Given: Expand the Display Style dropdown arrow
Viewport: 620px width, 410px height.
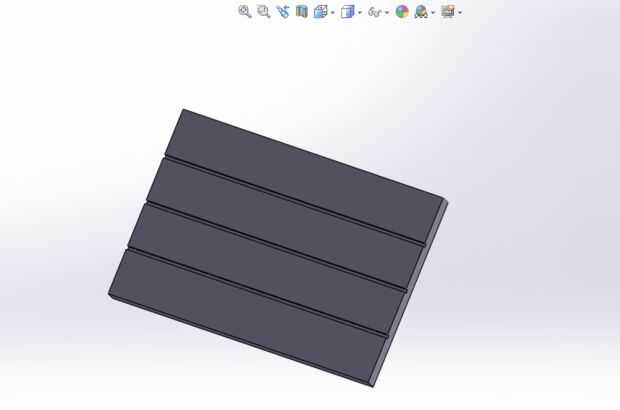Looking at the screenshot, I should click(x=359, y=13).
